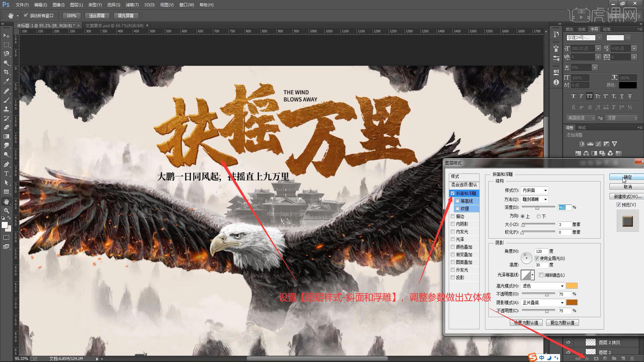The height and width of the screenshot is (362, 644).
Task: Select the Clone Stamp tool
Action: click(x=6, y=109)
